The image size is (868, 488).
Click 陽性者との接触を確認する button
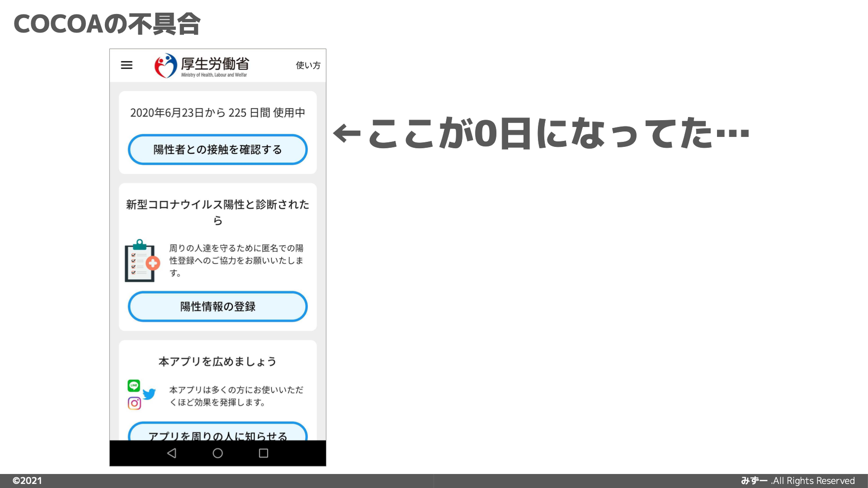217,150
